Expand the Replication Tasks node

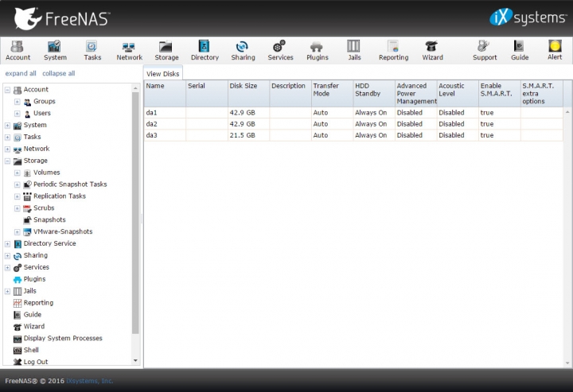click(18, 196)
